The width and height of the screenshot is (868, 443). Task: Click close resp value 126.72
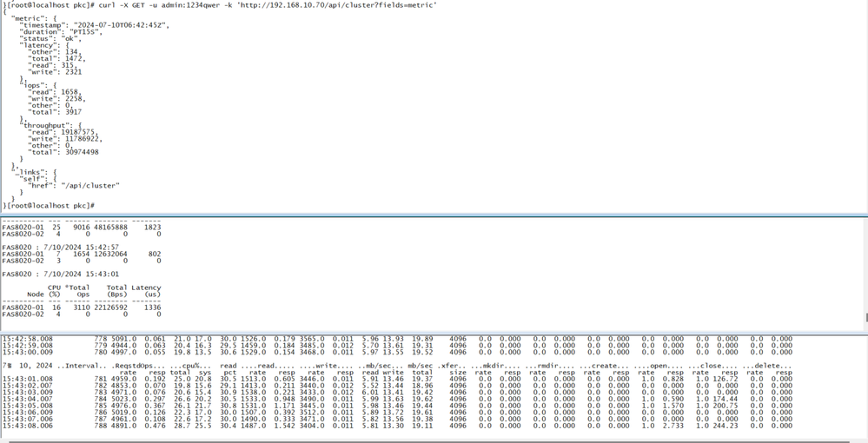(x=726, y=380)
